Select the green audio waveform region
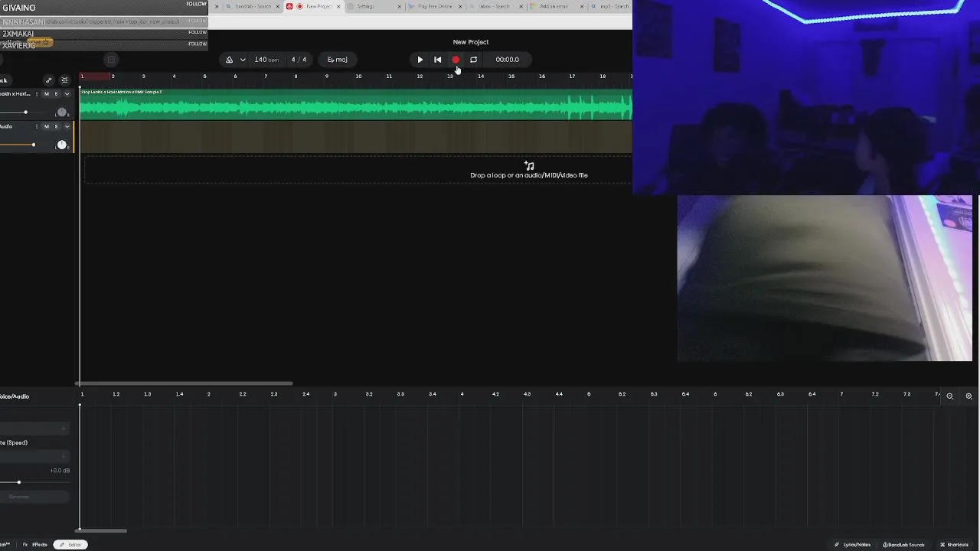Image resolution: width=980 pixels, height=551 pixels. [356, 104]
